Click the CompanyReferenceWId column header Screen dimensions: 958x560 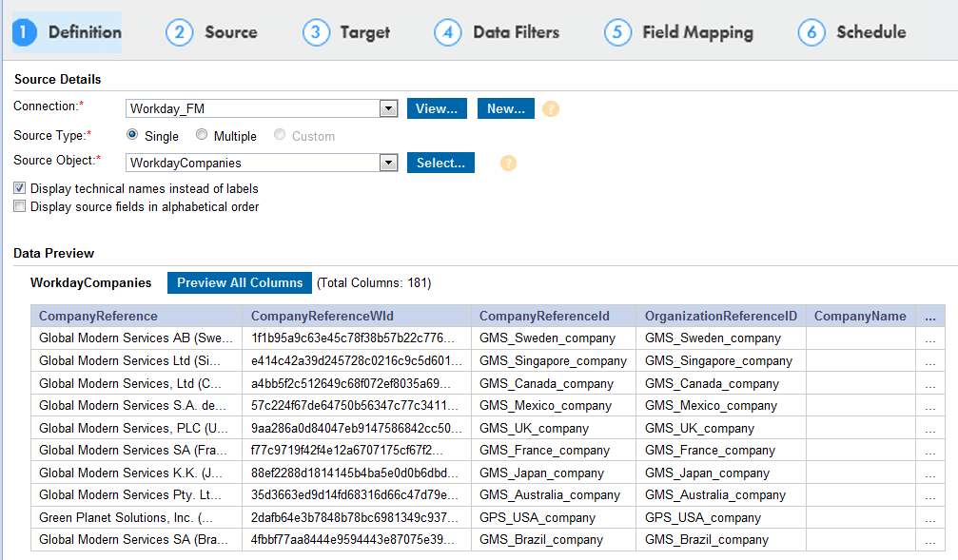357,316
